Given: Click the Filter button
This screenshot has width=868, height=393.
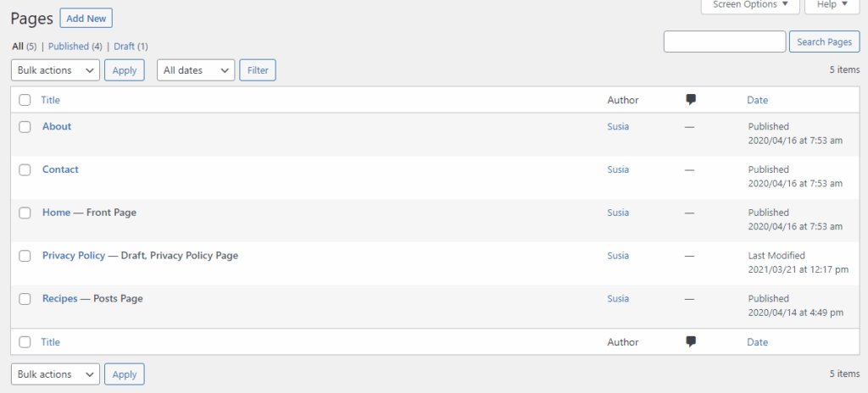Looking at the screenshot, I should pyautogui.click(x=258, y=70).
